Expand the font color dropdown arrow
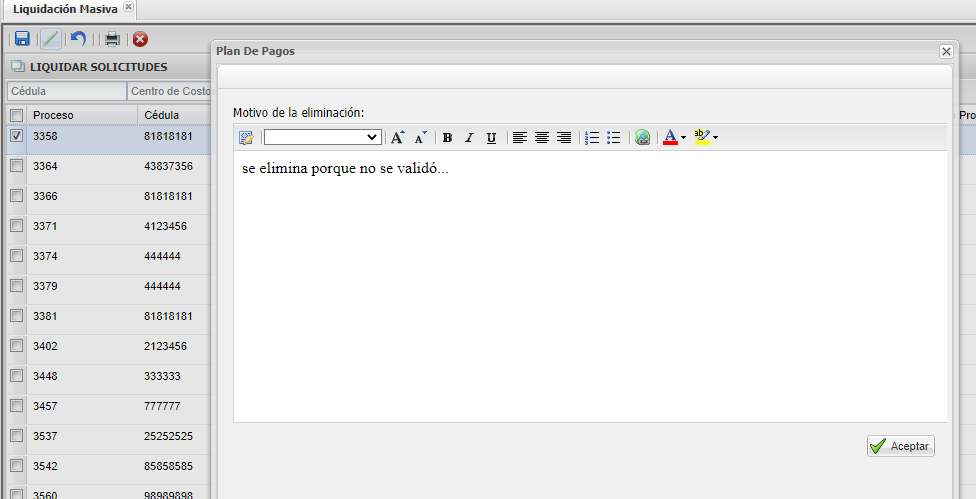The width and height of the screenshot is (976, 499). tap(683, 138)
